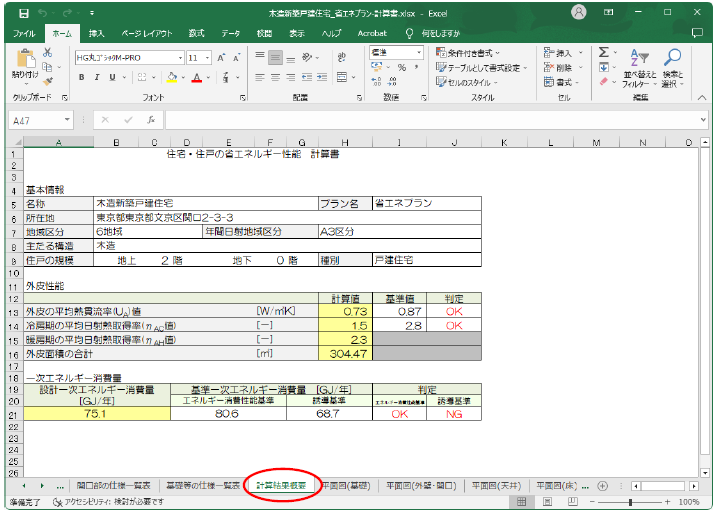Toggle Underline formatting
This screenshot has width=714, height=511.
click(112, 77)
